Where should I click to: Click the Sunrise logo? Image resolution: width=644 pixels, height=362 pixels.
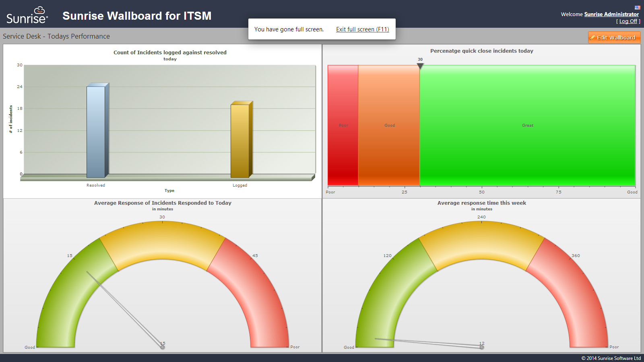pyautogui.click(x=27, y=15)
